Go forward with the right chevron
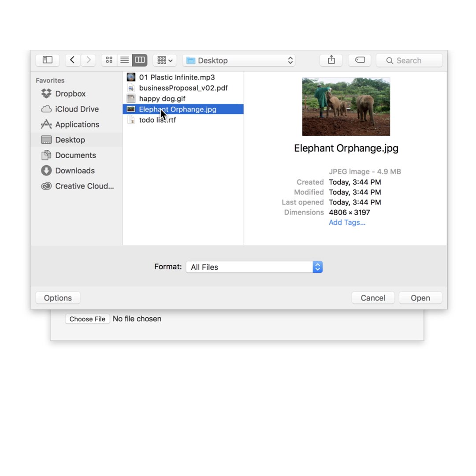 88,60
